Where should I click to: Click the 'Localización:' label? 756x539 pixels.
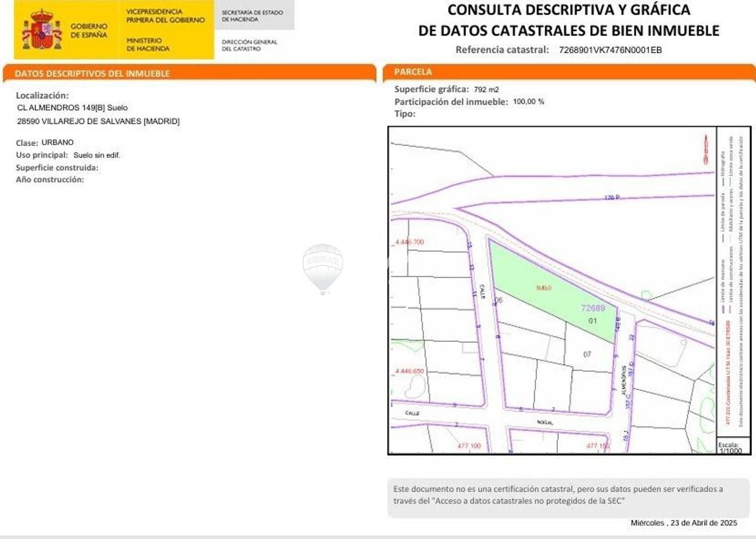[x=42, y=95]
